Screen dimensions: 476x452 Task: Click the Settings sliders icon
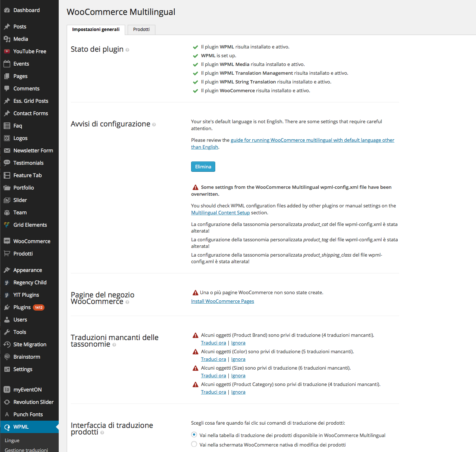pyautogui.click(x=7, y=369)
